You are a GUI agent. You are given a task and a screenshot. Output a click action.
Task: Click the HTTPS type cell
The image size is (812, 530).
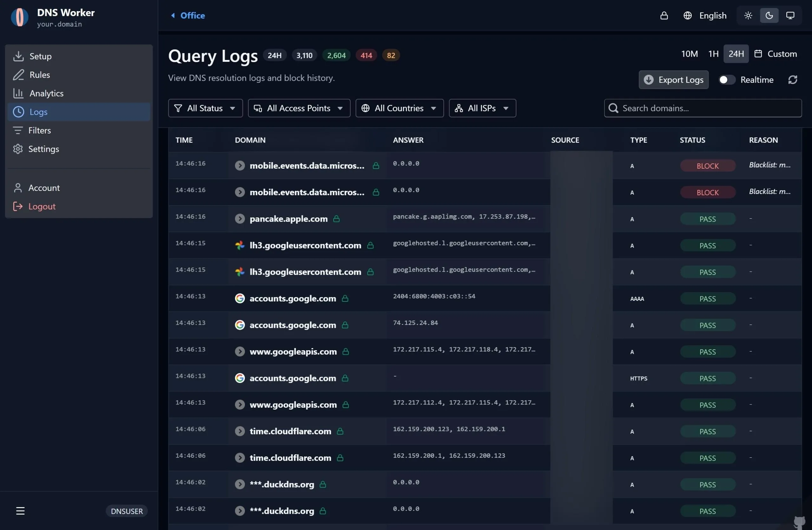638,378
